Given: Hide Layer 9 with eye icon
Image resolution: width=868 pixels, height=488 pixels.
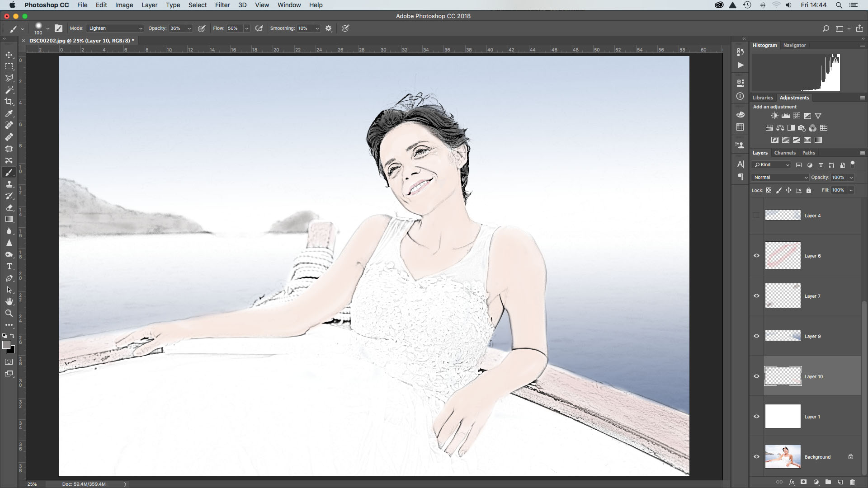Looking at the screenshot, I should point(756,336).
